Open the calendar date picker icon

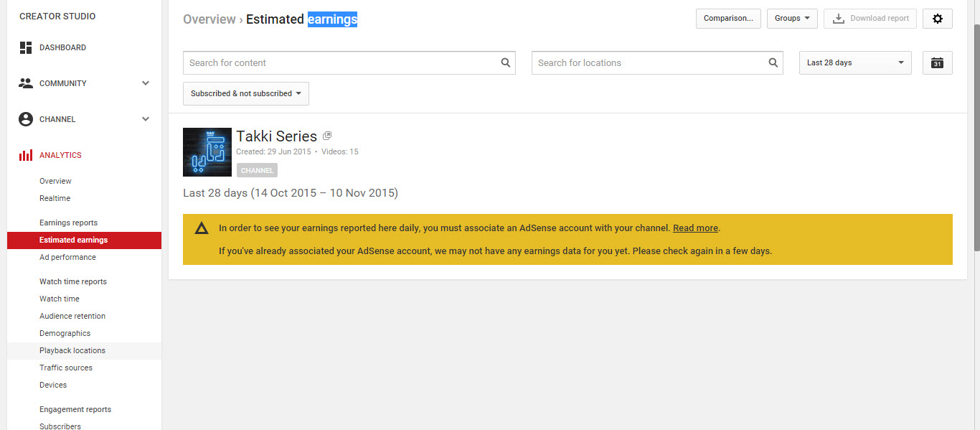tap(937, 63)
